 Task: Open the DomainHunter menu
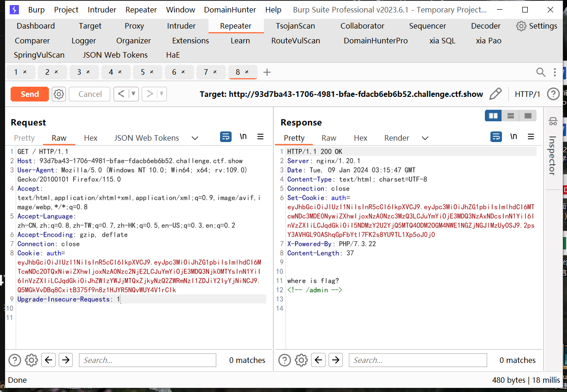[230, 10]
